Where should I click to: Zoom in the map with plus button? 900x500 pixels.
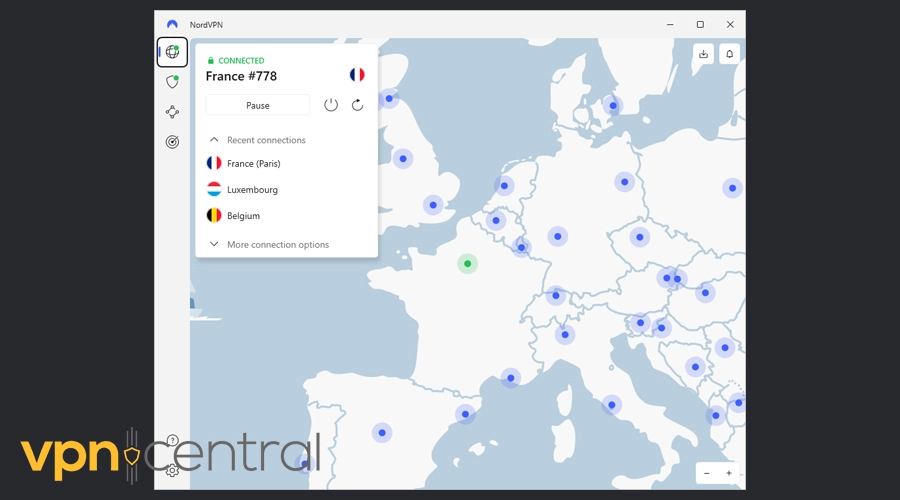[728, 474]
